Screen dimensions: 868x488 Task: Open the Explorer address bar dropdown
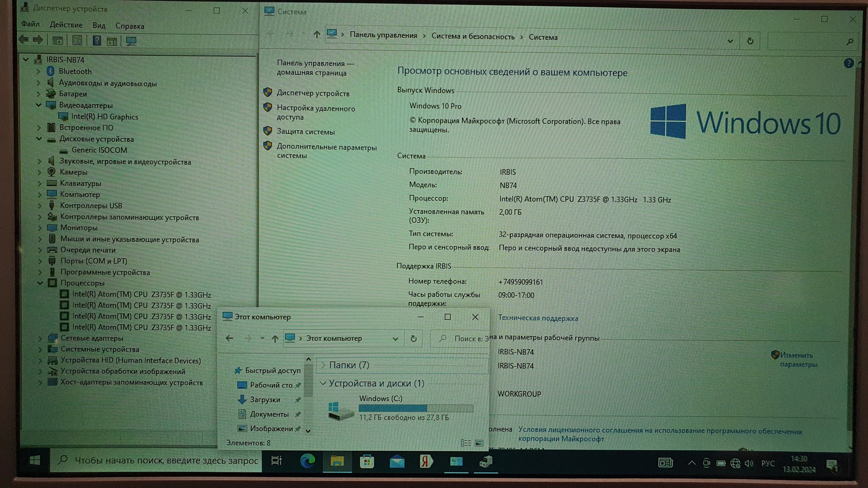(x=395, y=338)
